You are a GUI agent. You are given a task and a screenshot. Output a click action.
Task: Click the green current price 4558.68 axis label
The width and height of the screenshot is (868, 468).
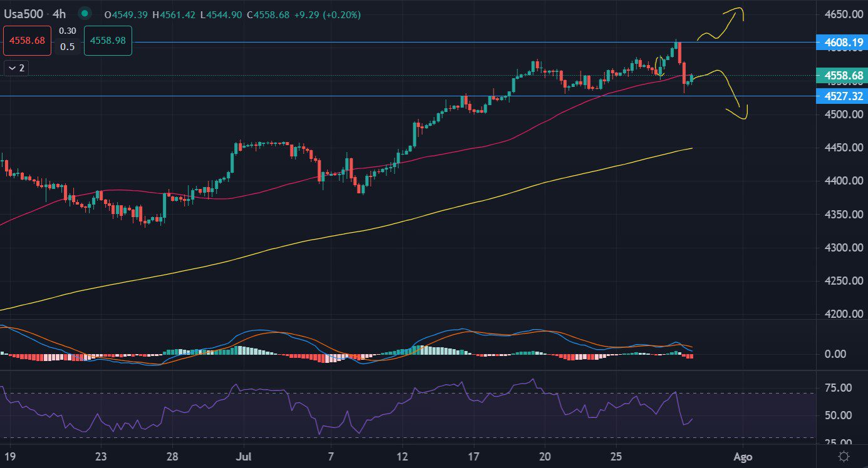(842, 76)
